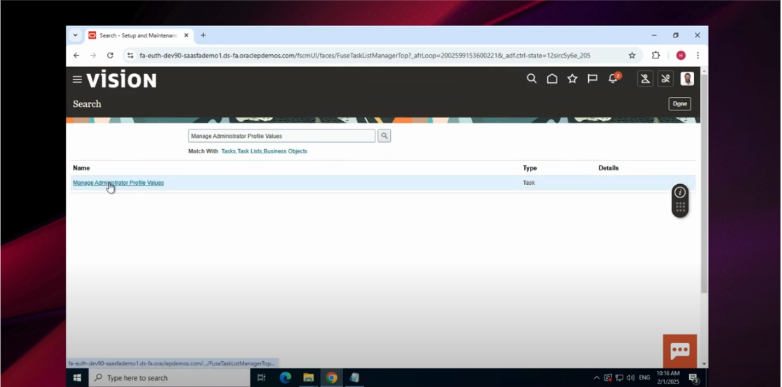Open the notifications bell
782x387 pixels.
(x=613, y=78)
